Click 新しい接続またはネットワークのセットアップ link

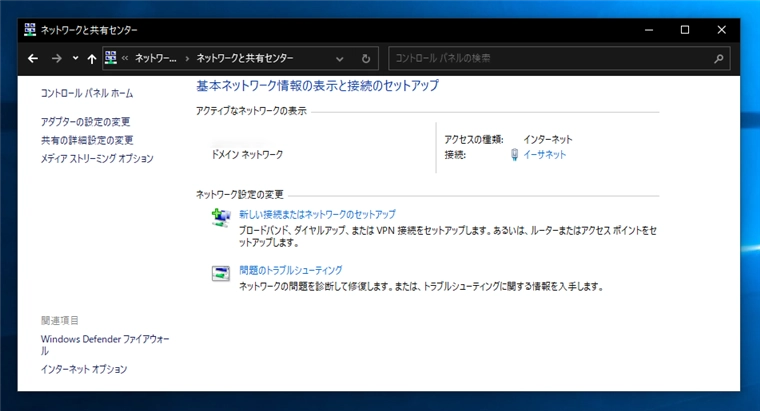point(317,214)
